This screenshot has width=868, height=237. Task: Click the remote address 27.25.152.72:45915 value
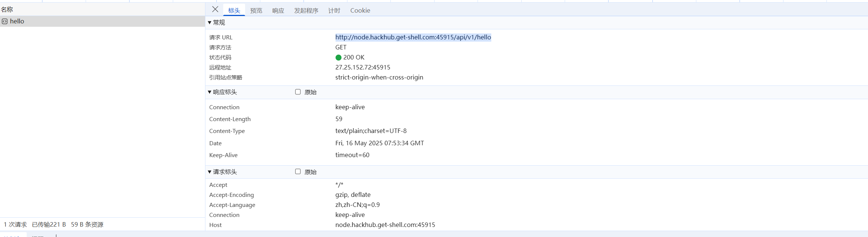point(363,67)
